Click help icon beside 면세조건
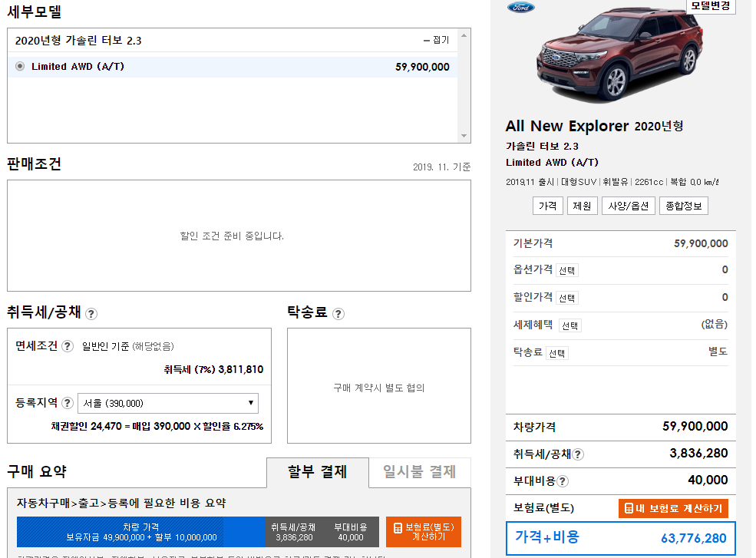Viewport: 756px width, 558px height. tap(68, 346)
